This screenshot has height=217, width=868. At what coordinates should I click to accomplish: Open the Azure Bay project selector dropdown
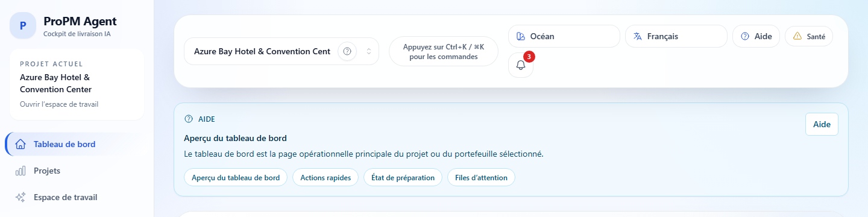pos(281,51)
